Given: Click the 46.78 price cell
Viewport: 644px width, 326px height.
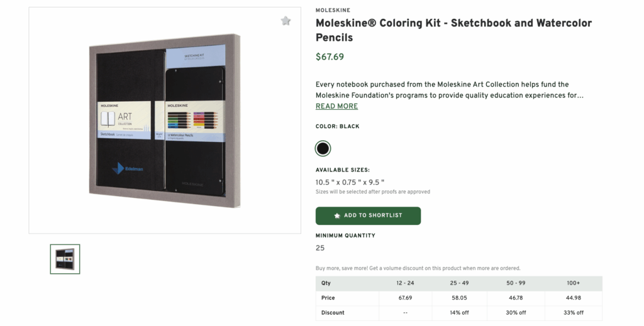Looking at the screenshot, I should click(517, 298).
